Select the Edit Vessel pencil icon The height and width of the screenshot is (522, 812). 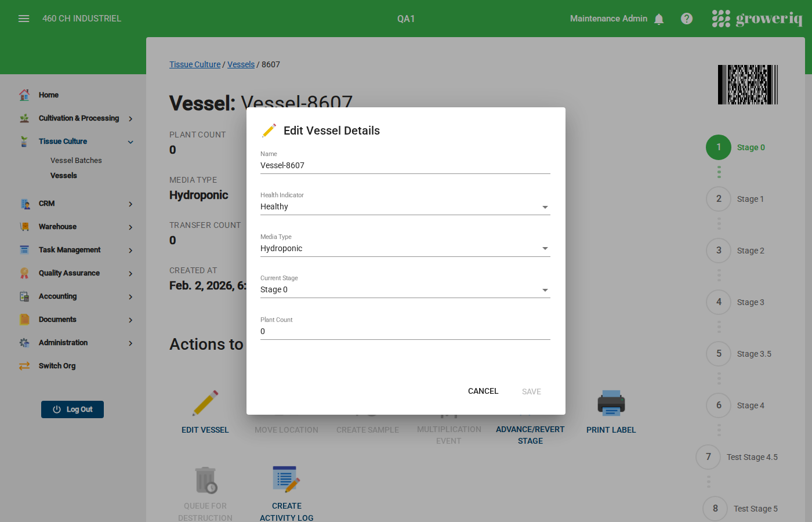click(x=205, y=402)
